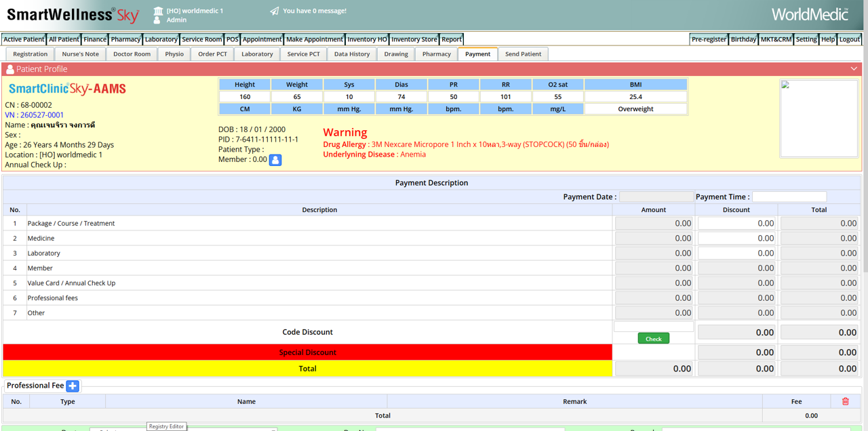This screenshot has width=868, height=431.
Task: Select the Underlying Disease Anemia warning text
Action: coord(374,155)
